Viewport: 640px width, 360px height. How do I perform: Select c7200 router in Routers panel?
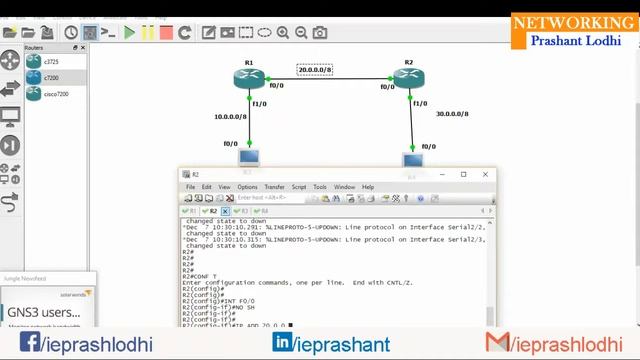pos(56,78)
